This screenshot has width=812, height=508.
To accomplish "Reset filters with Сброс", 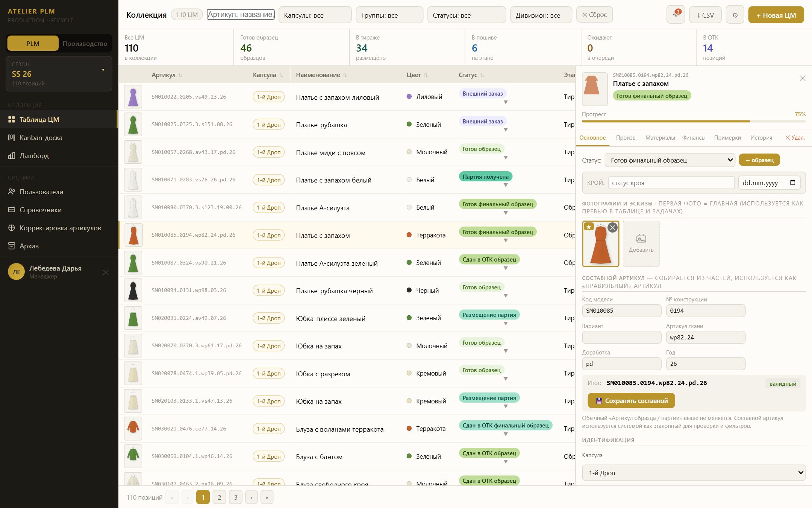I will coord(594,15).
